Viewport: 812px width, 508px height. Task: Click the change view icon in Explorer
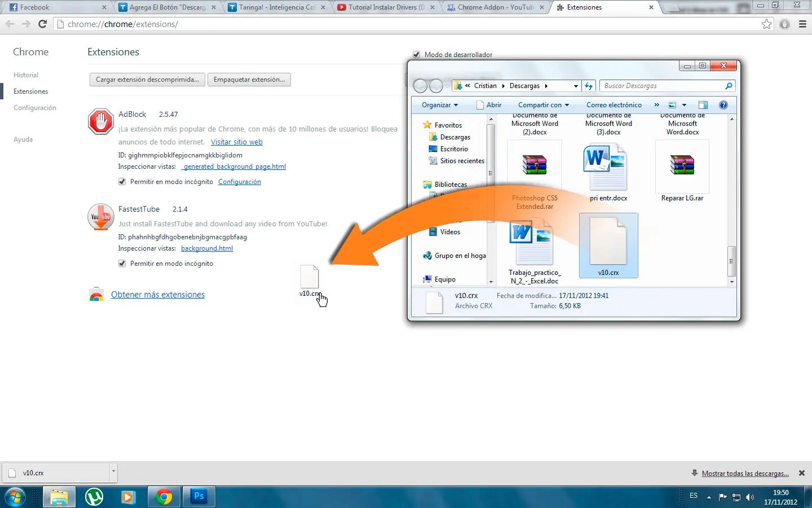pos(672,105)
